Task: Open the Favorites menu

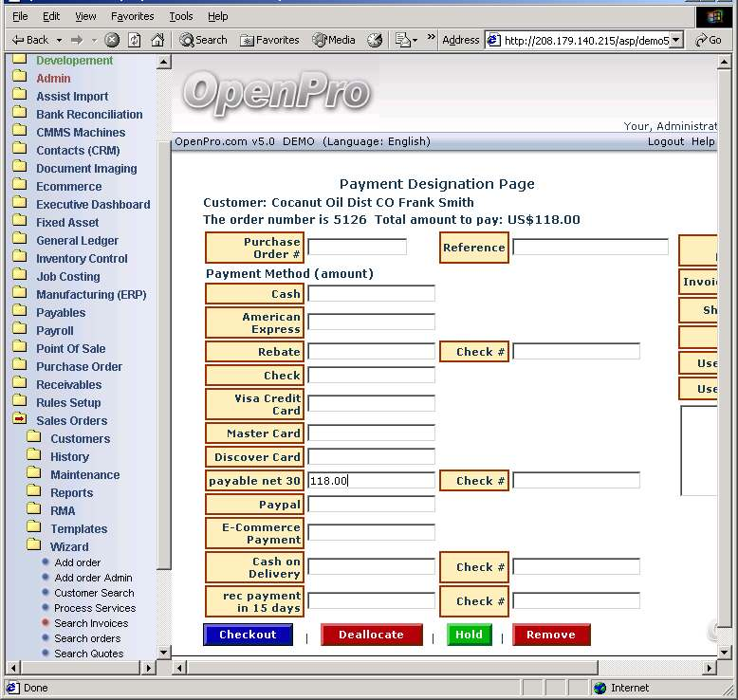Action: click(133, 16)
